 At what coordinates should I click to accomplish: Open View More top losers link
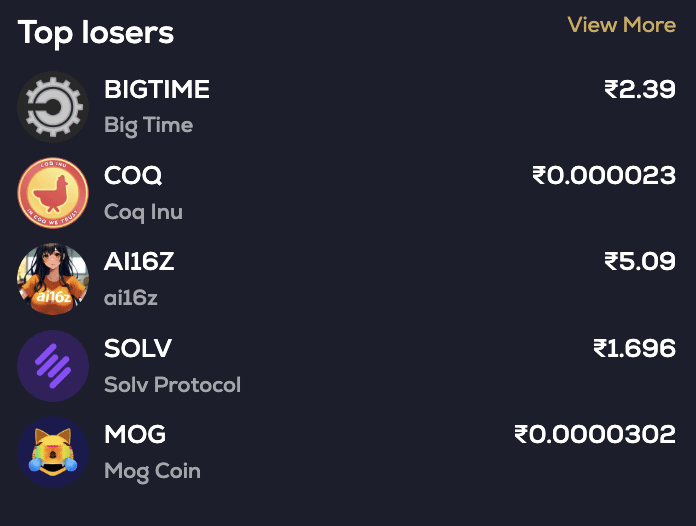click(x=621, y=25)
